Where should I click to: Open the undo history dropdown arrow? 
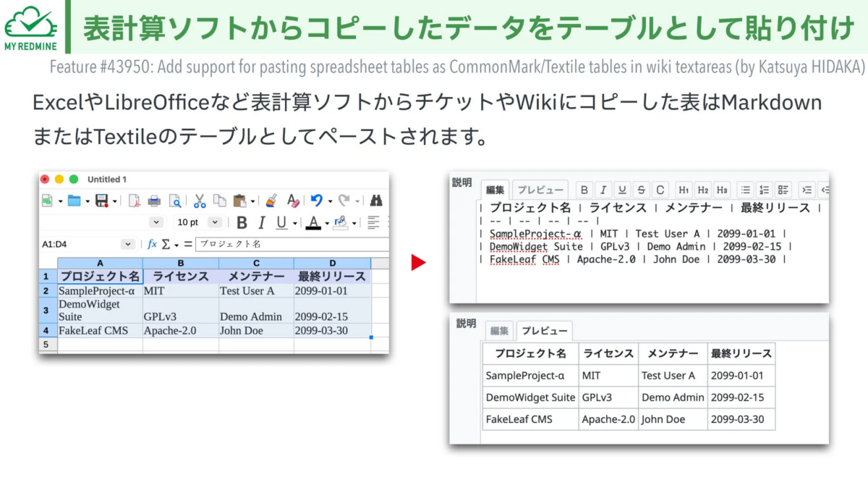tap(330, 201)
